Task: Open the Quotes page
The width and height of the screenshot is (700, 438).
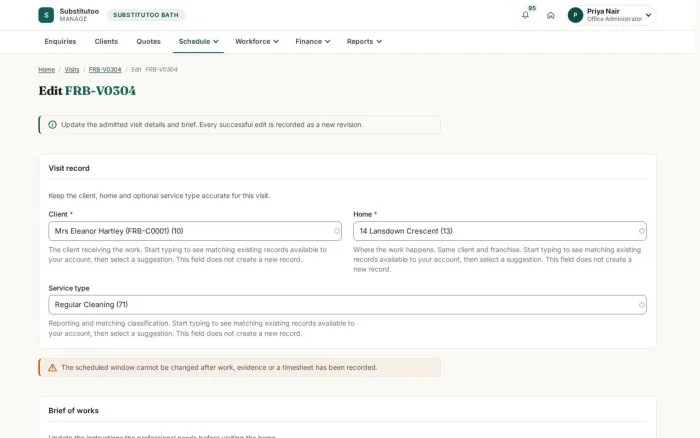Action: click(x=148, y=42)
